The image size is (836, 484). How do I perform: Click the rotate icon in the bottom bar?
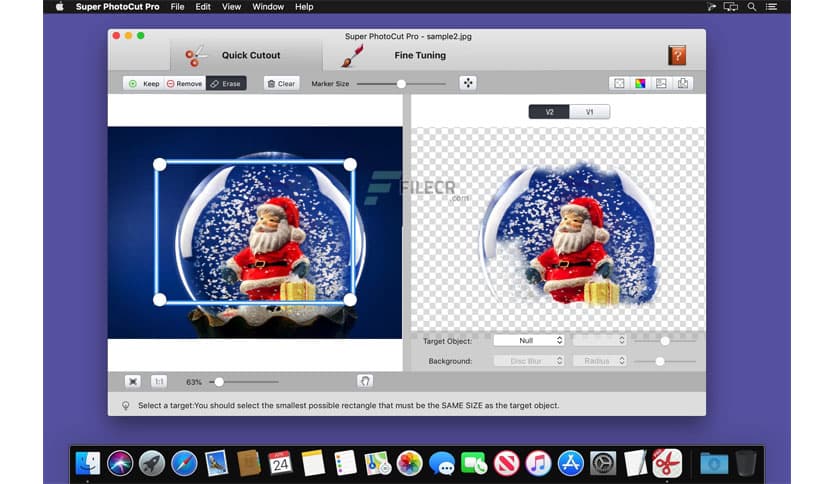365,381
